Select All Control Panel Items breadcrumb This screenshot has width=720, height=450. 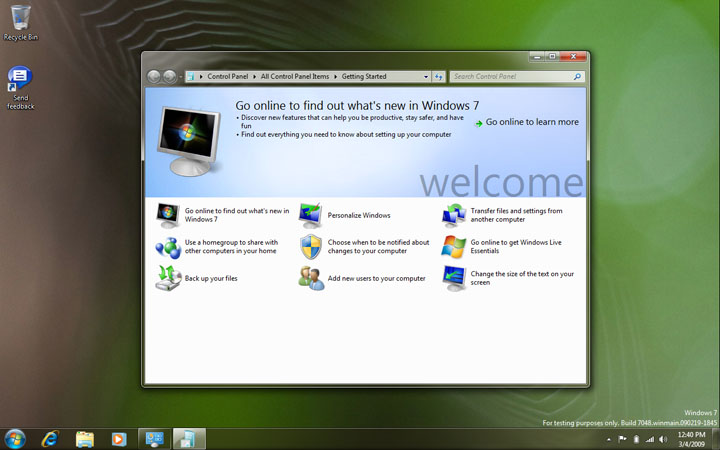click(x=295, y=77)
